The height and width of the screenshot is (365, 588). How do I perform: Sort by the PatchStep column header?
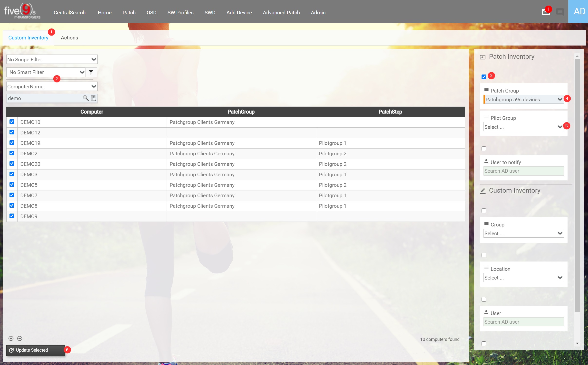[x=390, y=112]
